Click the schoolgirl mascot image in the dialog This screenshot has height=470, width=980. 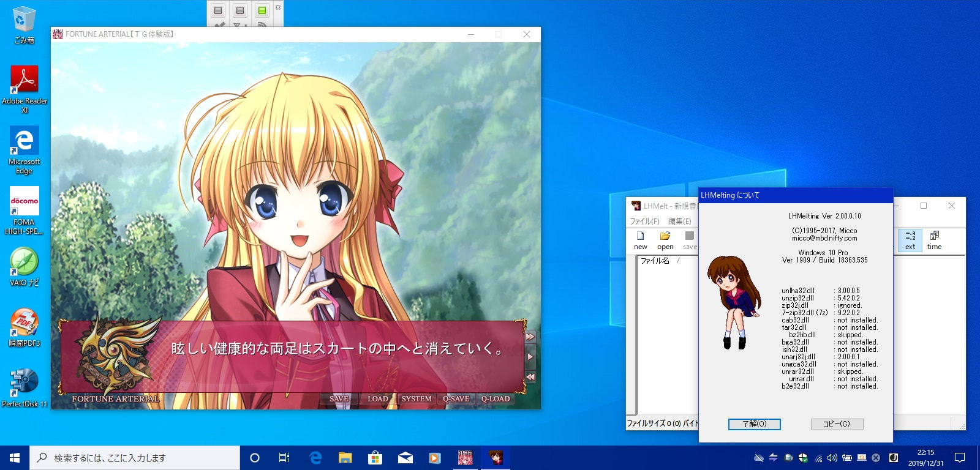734,302
